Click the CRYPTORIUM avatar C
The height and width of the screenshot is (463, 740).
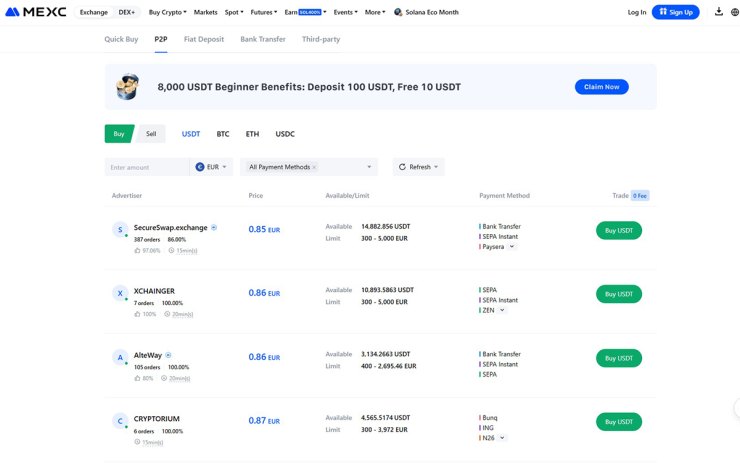[120, 421]
